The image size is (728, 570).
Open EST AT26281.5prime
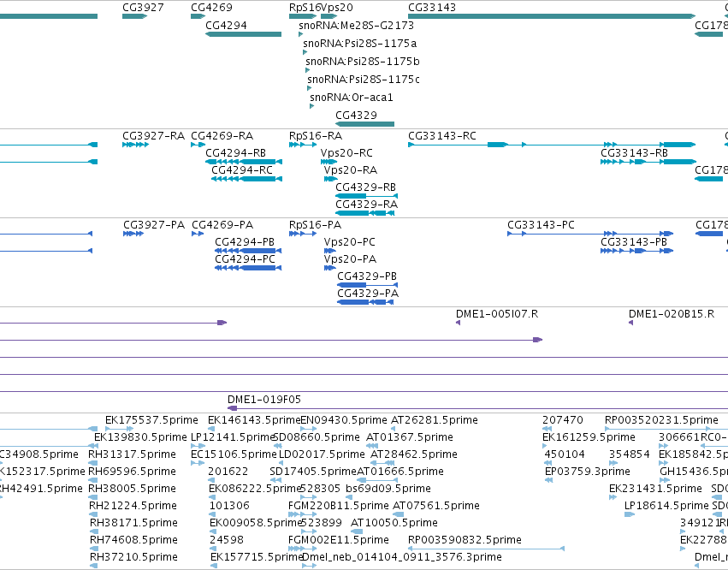click(x=435, y=420)
